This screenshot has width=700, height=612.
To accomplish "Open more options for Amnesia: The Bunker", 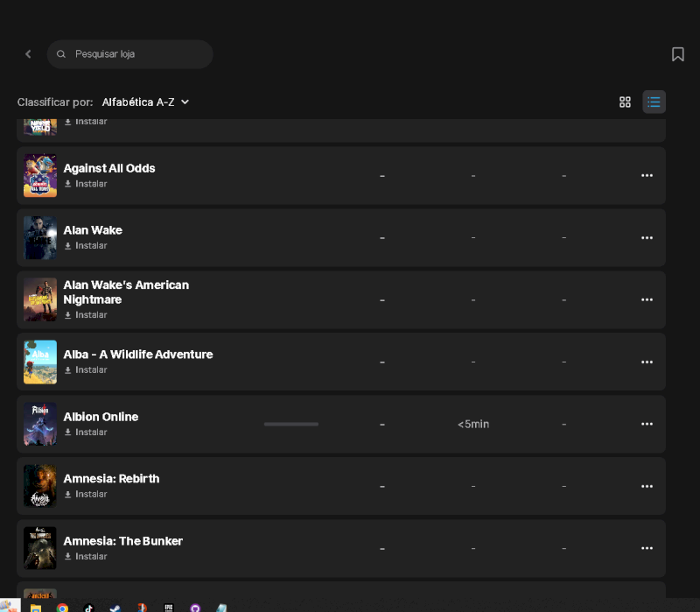I will point(647,548).
